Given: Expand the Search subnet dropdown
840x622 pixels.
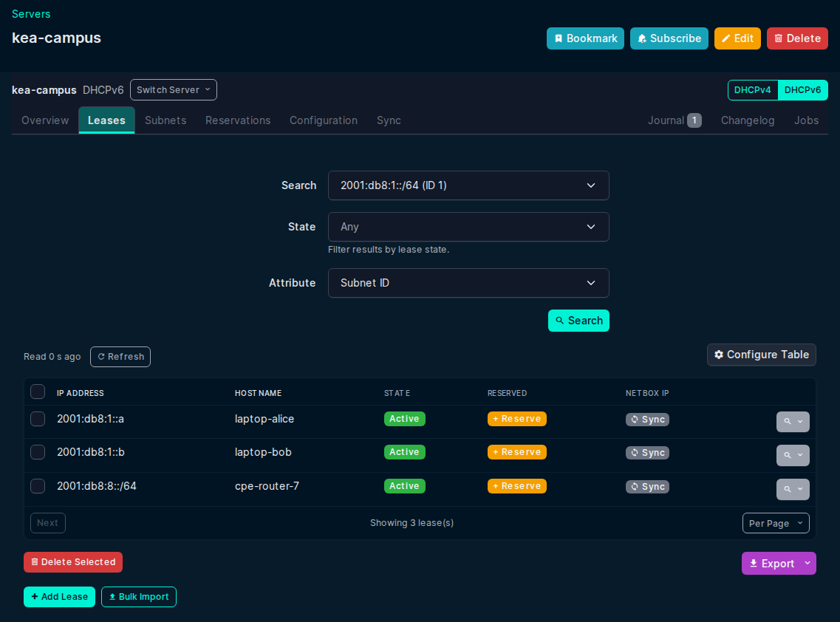Looking at the screenshot, I should (468, 185).
